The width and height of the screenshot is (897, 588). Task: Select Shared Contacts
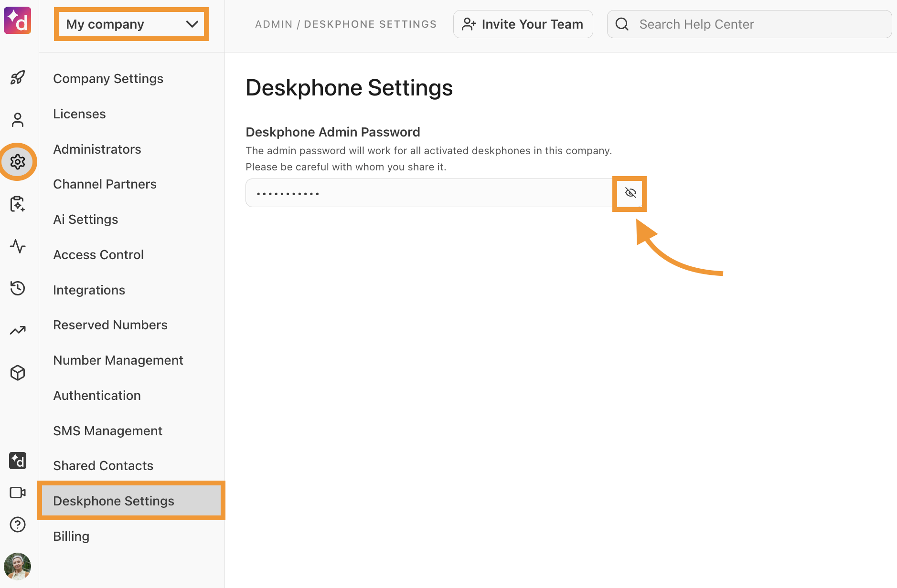tap(104, 466)
